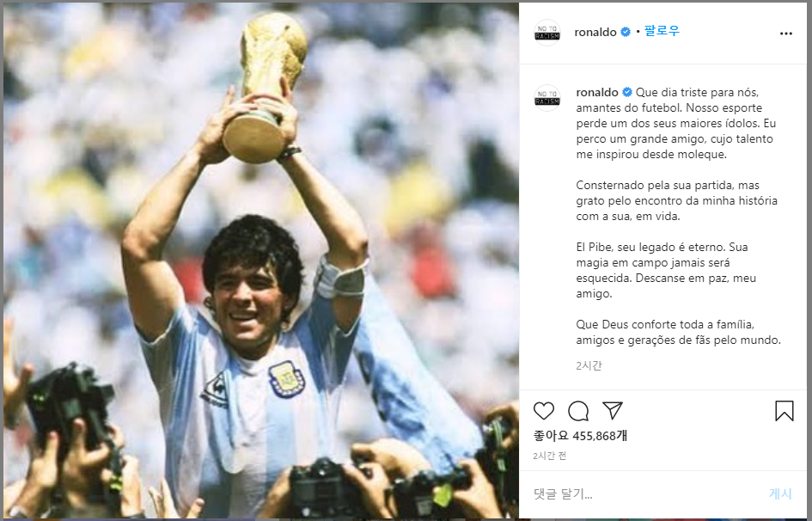Submit comment with the 게시 button
812x521 pixels.
point(780,493)
